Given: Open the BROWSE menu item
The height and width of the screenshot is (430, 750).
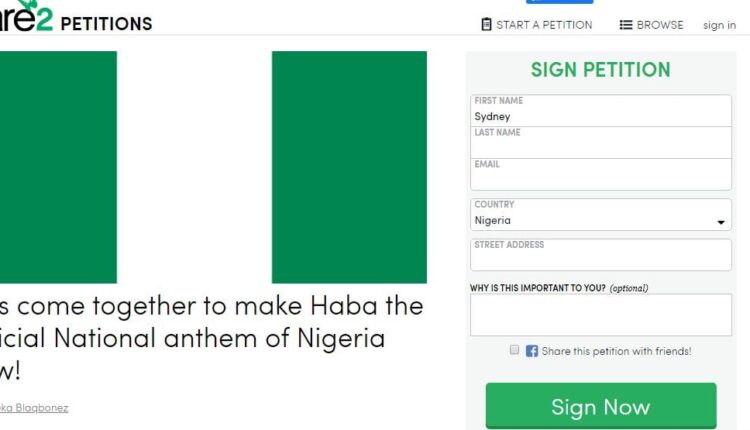Looking at the screenshot, I should tap(660, 25).
